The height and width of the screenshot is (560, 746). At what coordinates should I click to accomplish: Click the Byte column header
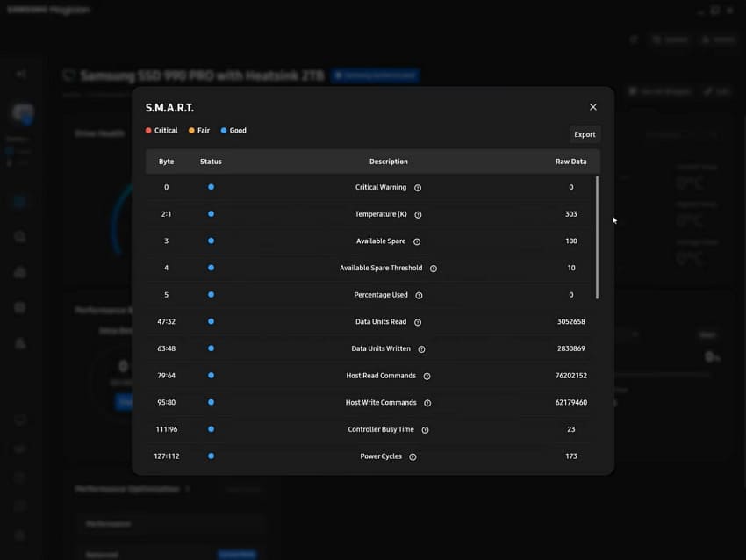pyautogui.click(x=166, y=162)
